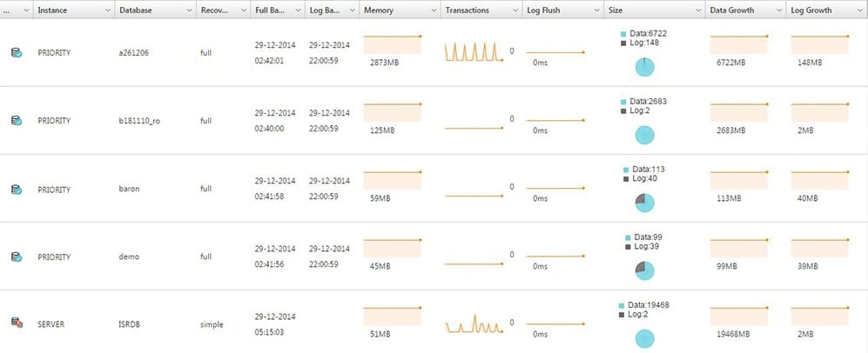Click the a261206 database status icon
Viewport: 868px width, 353px height.
[x=17, y=53]
